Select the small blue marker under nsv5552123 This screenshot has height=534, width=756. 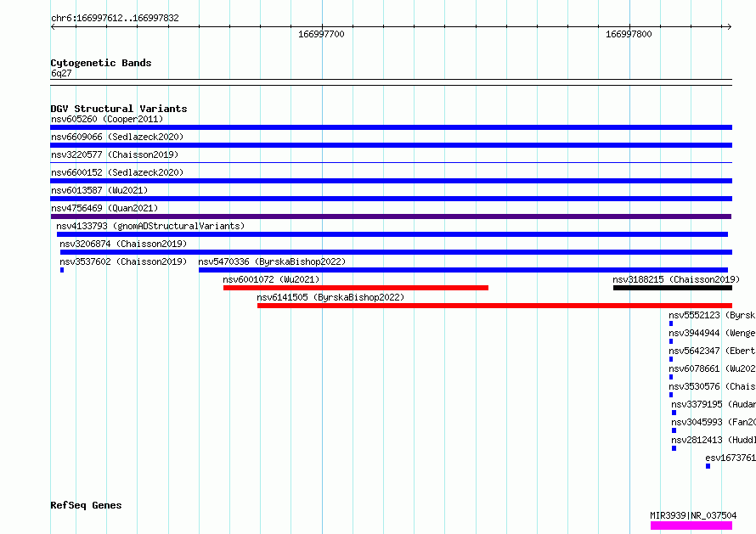[671, 323]
